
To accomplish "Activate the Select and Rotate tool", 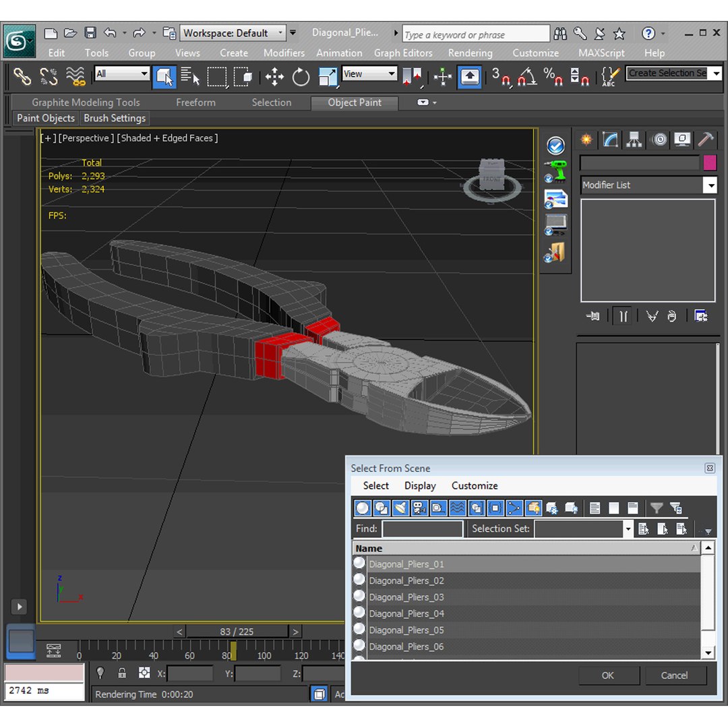I will click(301, 77).
